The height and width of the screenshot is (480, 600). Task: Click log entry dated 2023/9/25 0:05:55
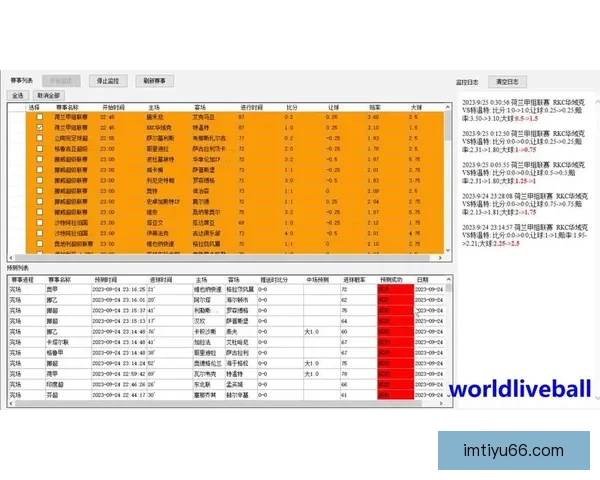pyautogui.click(x=523, y=173)
